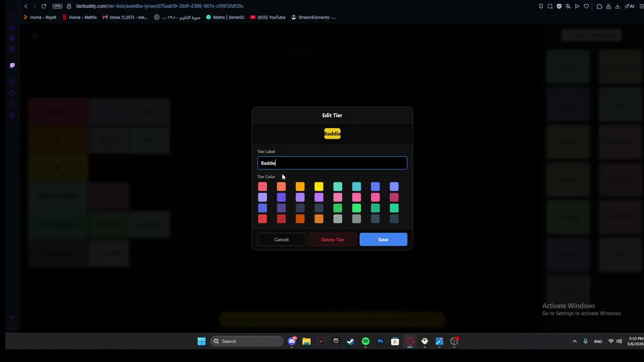Click the translate page icon

click(x=568, y=6)
